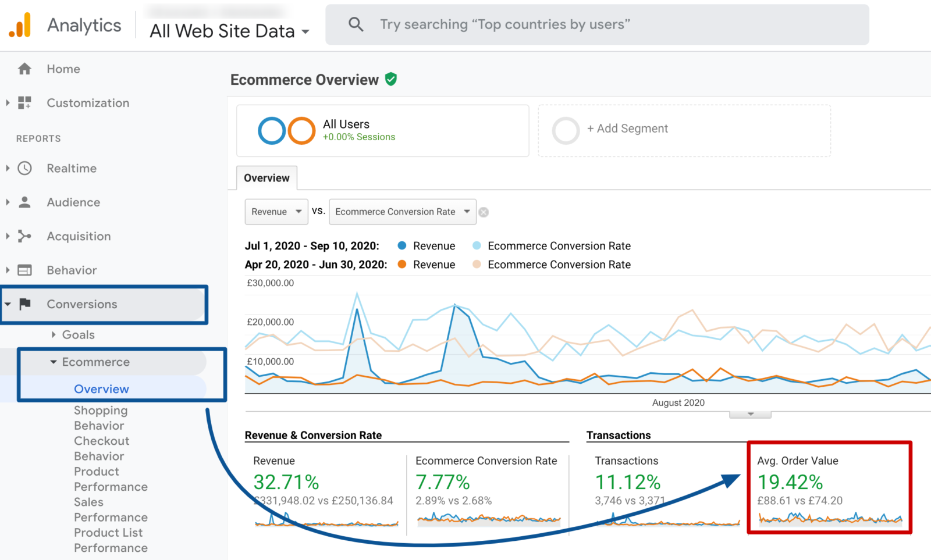Click the Realtime clock icon
931x560 pixels.
click(24, 169)
